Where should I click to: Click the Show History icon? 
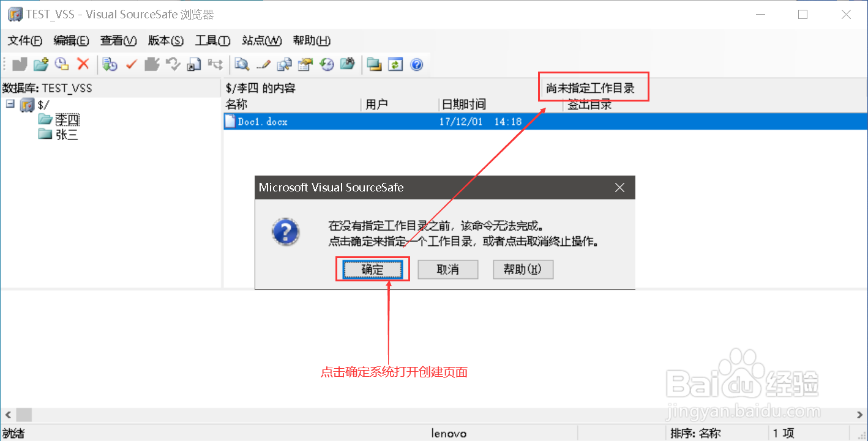pos(327,64)
